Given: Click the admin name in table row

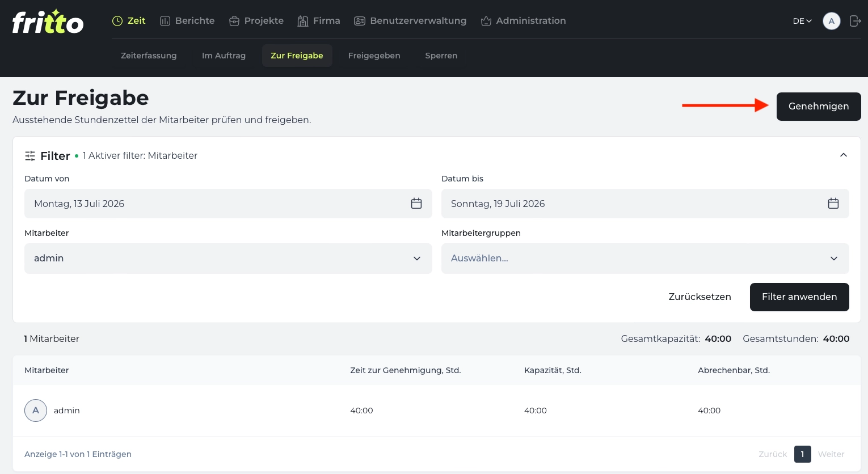Looking at the screenshot, I should click(67, 410).
